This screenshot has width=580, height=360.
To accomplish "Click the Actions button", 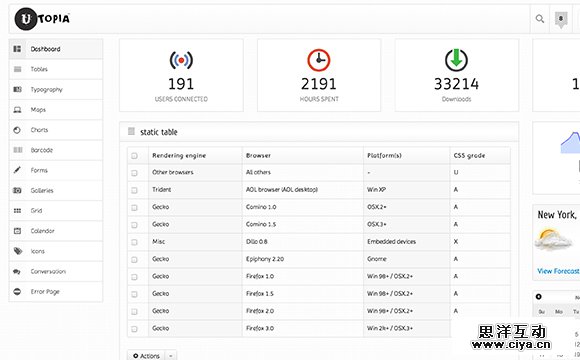I will click(x=146, y=356).
